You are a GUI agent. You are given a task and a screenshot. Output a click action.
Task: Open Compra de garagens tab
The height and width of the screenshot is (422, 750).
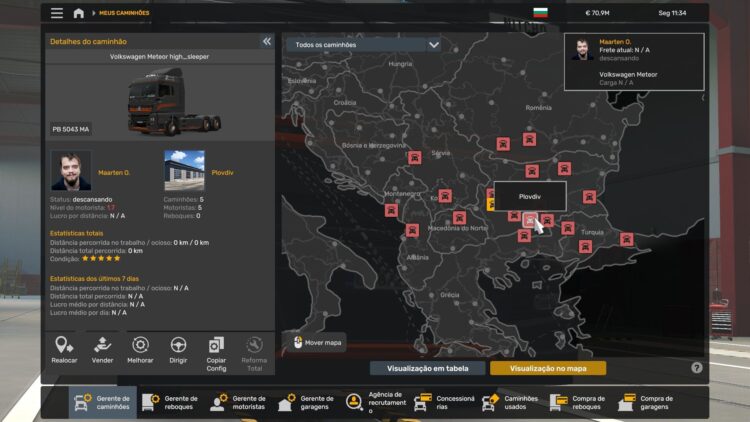647,402
